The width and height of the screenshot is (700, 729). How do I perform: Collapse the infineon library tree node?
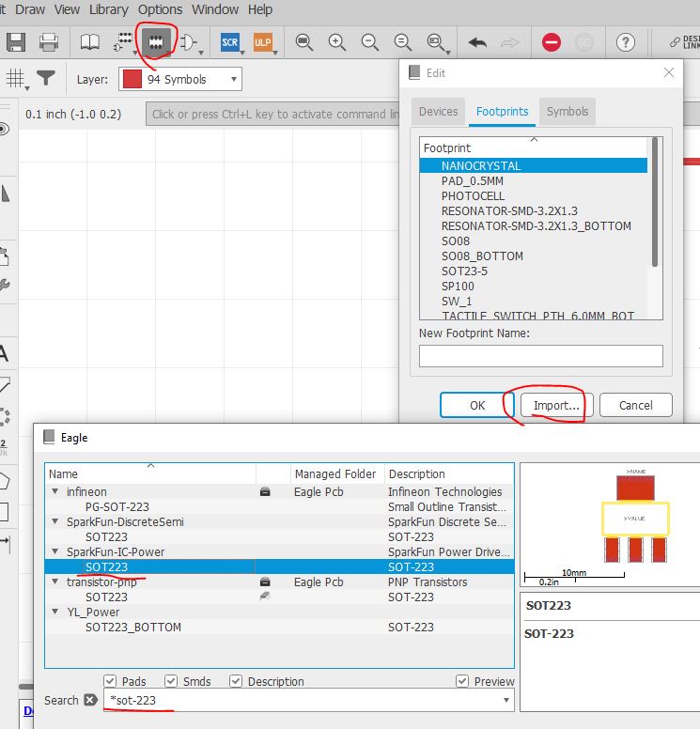pos(54,491)
